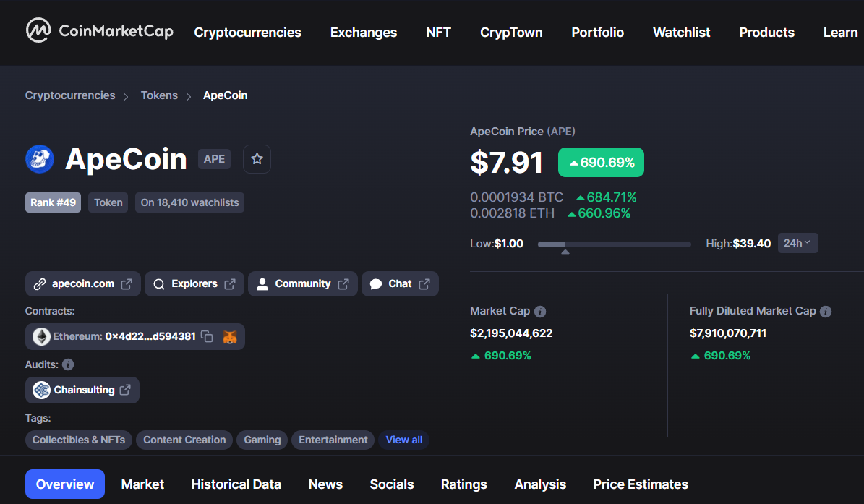Click the low-high price range slider

point(615,244)
